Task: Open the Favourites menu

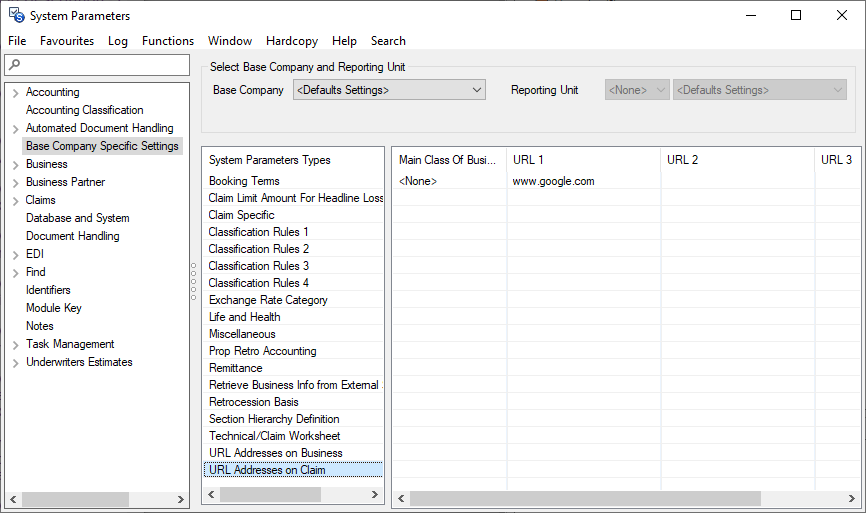Action: point(67,41)
